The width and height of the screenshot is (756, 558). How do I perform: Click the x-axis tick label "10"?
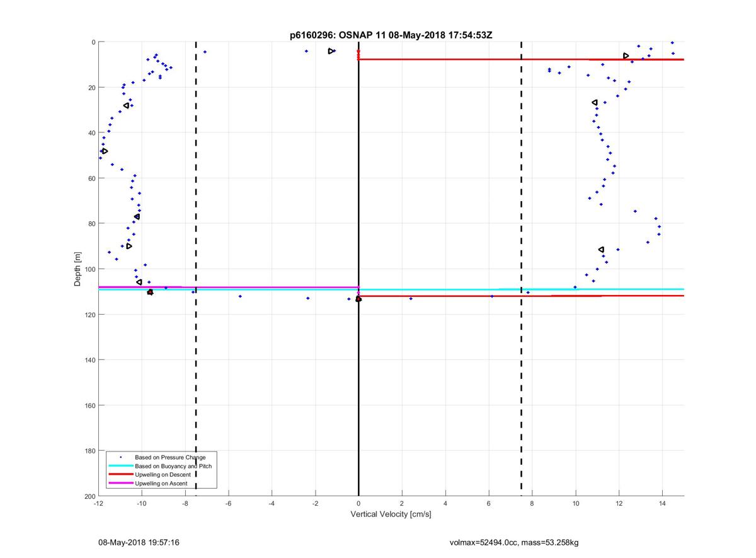(x=576, y=503)
